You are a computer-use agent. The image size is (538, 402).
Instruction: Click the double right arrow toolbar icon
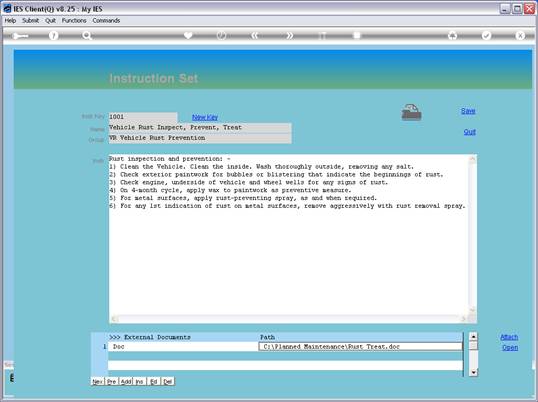tap(290, 35)
